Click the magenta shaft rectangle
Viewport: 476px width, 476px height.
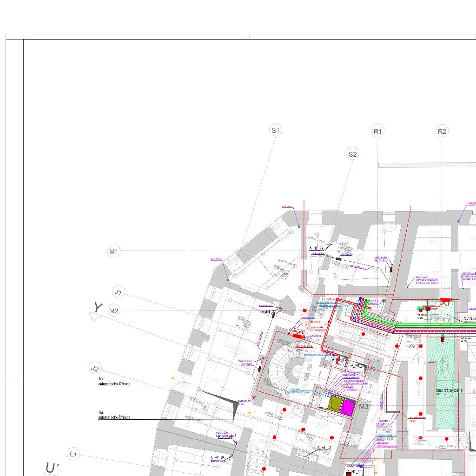tap(347, 407)
